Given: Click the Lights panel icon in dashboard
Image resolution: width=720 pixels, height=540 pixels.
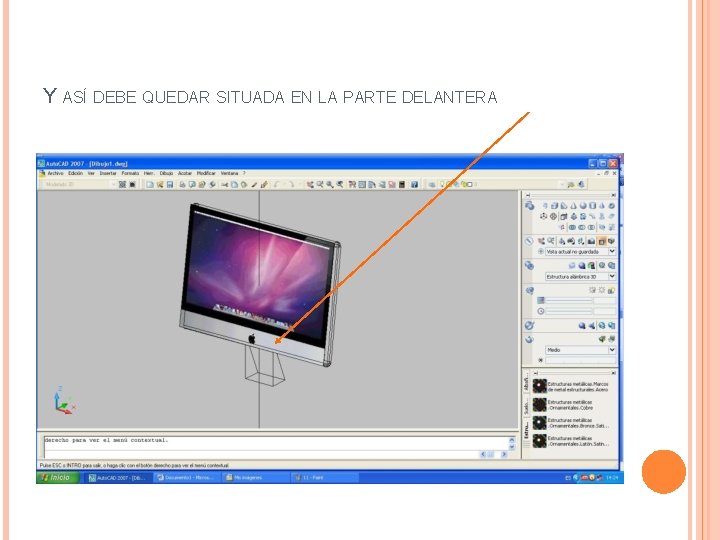Looking at the screenshot, I should point(530,290).
